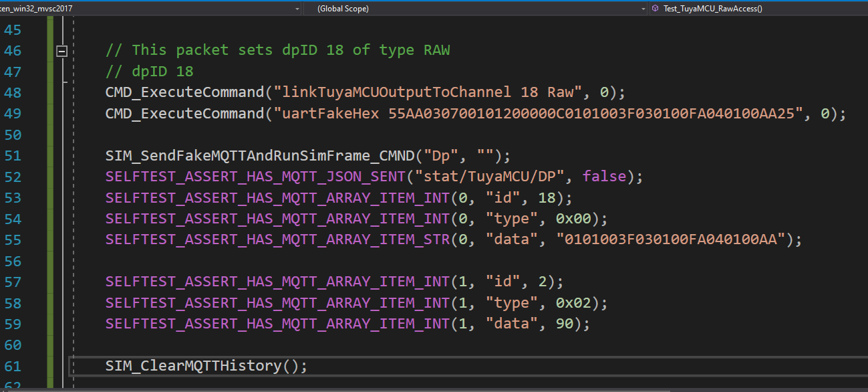The width and height of the screenshot is (868, 392).
Task: Click the "// dpID 18" comment on line 47
Action: tap(149, 72)
